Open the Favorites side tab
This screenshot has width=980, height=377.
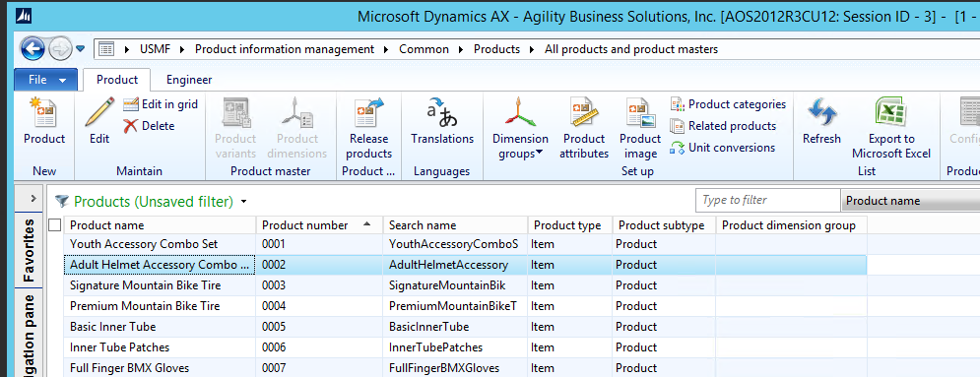pyautogui.click(x=29, y=251)
